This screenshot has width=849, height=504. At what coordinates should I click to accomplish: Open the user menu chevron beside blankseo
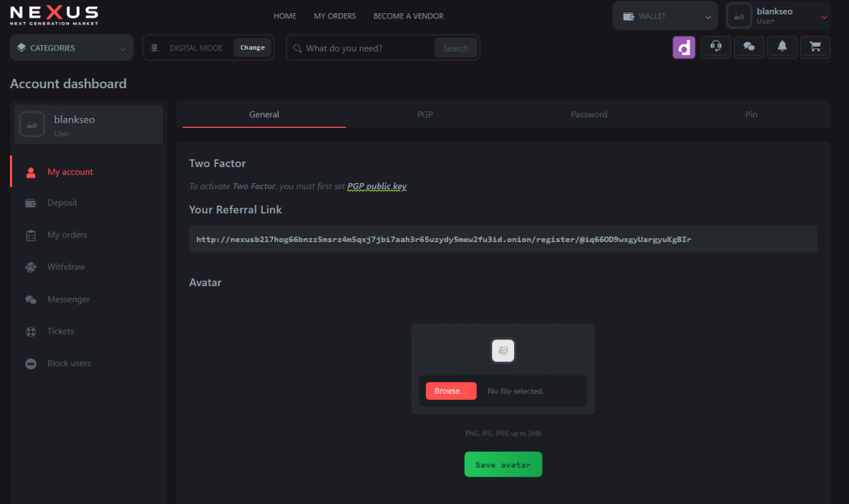click(824, 17)
